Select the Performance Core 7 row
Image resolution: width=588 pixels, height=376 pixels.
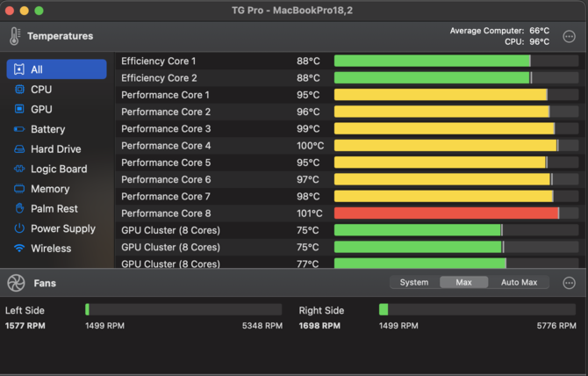point(350,196)
